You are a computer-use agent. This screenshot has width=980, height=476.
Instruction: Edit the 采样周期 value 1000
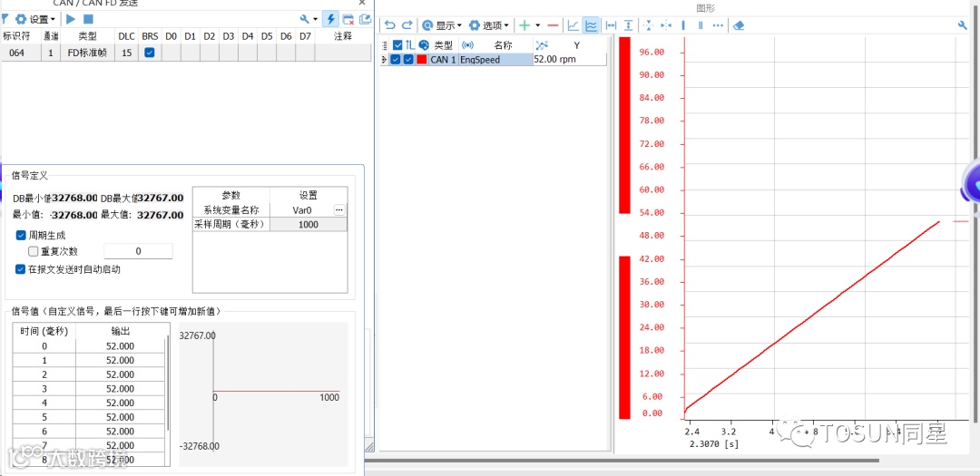309,224
